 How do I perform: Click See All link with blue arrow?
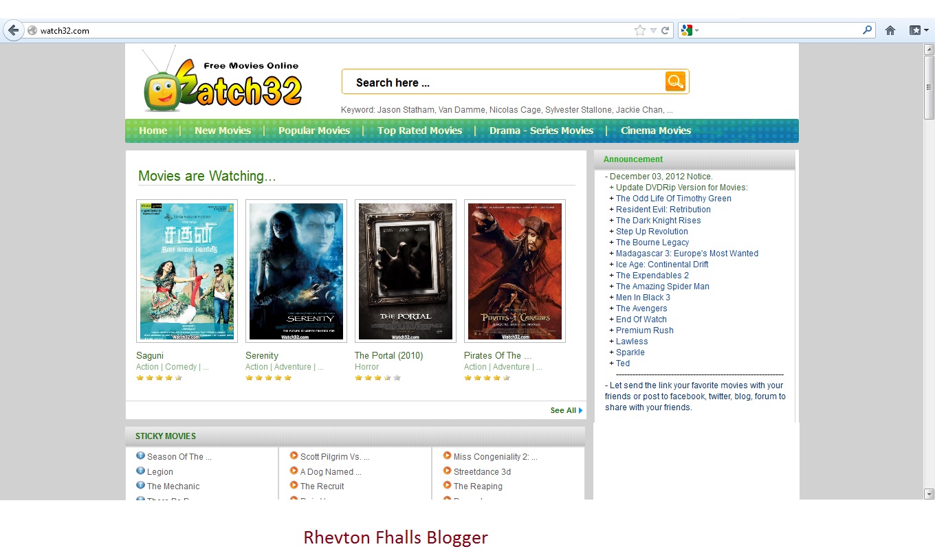[x=566, y=410]
